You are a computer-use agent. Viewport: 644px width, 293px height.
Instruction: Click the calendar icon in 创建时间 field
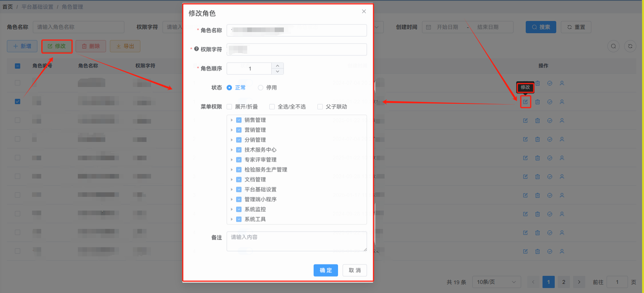click(428, 27)
